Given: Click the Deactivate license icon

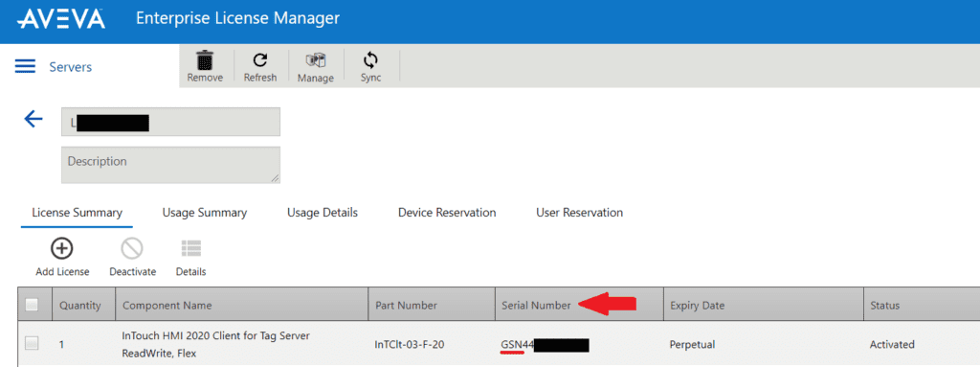Looking at the screenshot, I should (x=132, y=249).
